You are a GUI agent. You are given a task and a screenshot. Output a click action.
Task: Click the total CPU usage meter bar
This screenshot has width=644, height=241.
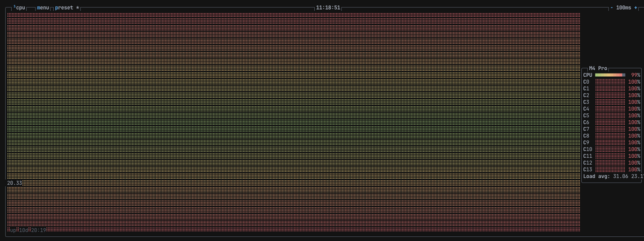(610, 75)
